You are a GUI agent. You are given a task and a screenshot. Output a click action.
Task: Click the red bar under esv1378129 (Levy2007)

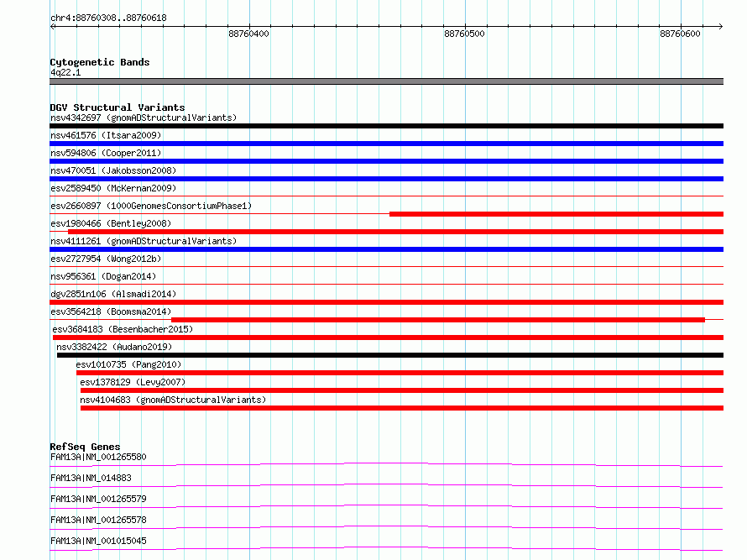(402, 390)
